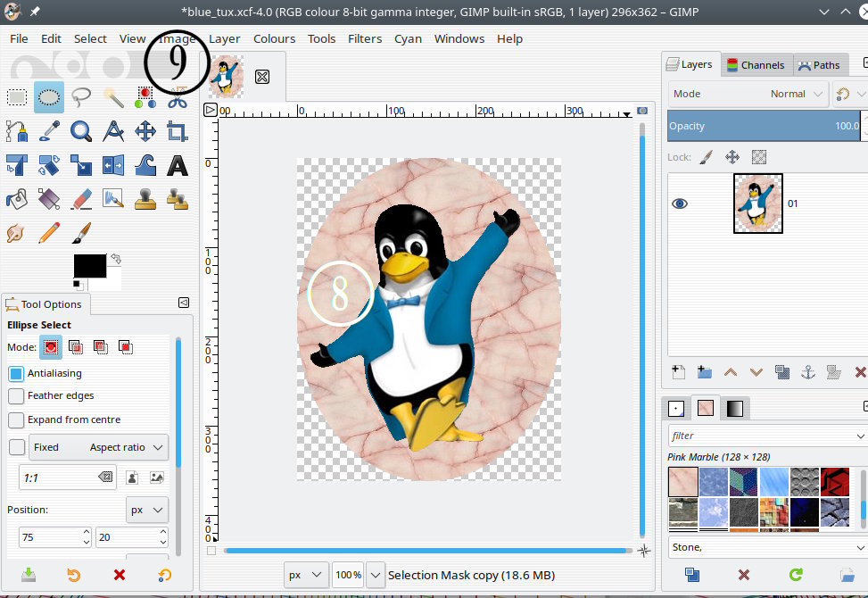Select the Crop tool
Image resolution: width=868 pixels, height=598 pixels.
(178, 132)
